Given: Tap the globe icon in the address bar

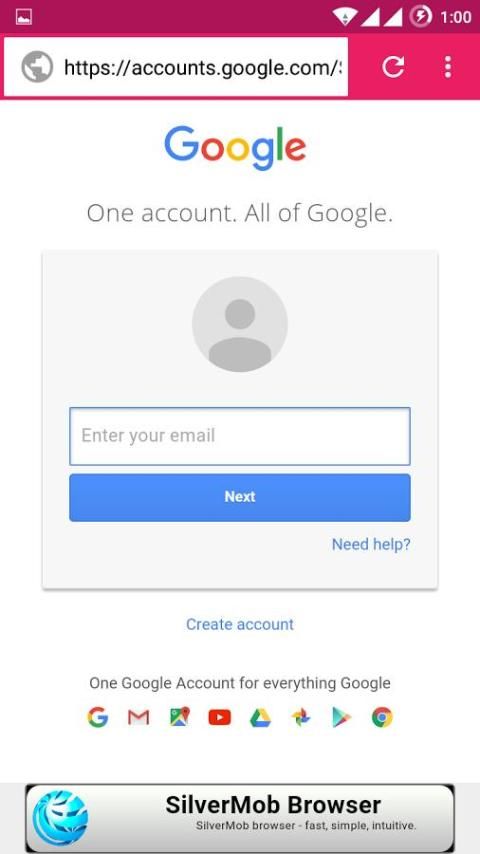Looking at the screenshot, I should [x=37, y=67].
